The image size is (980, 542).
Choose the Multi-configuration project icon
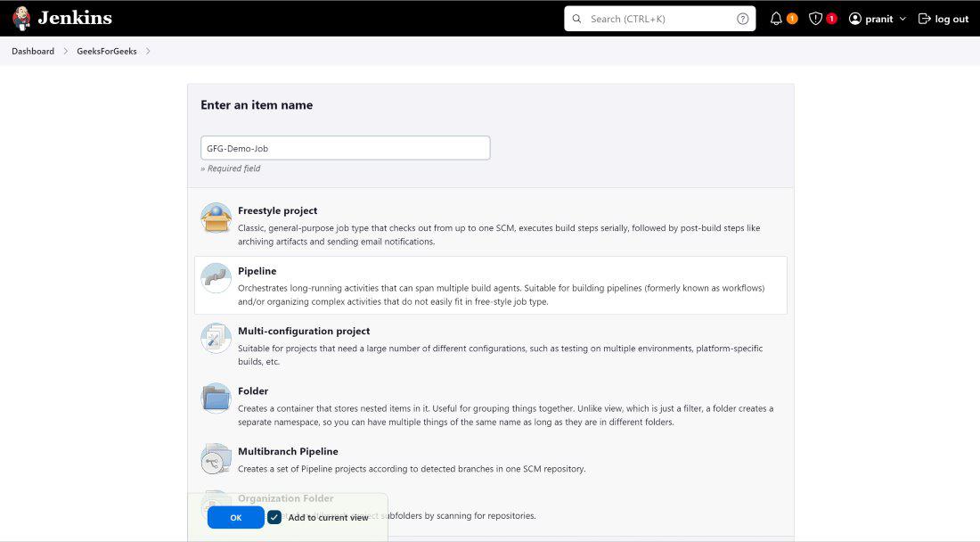pyautogui.click(x=216, y=338)
